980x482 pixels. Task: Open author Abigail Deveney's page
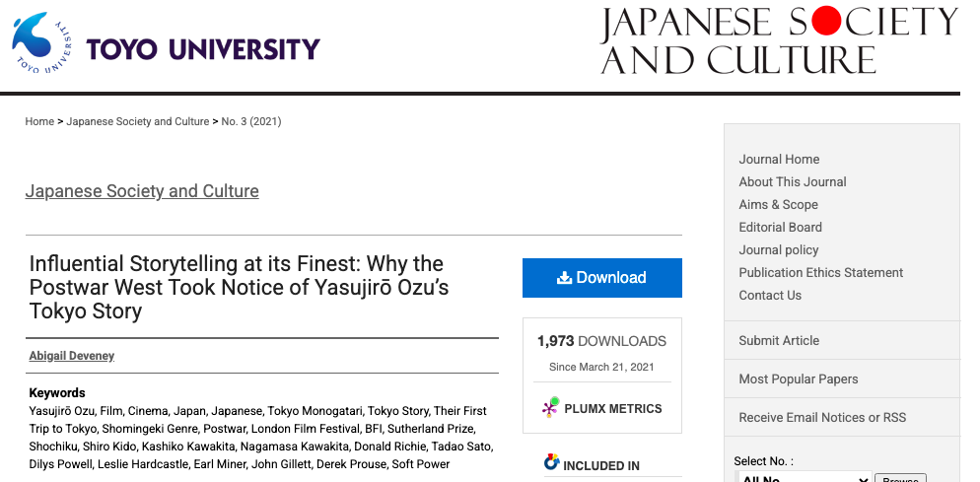72,356
